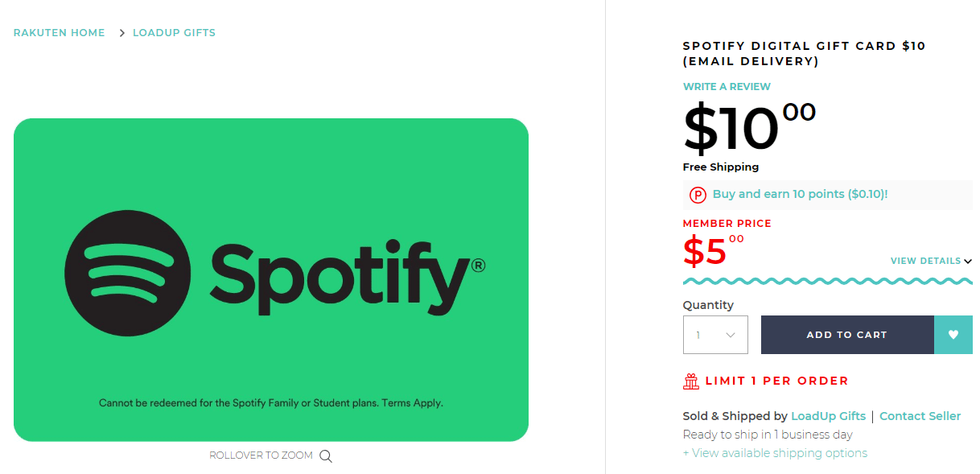Click the Spotify gift card product title
This screenshot has height=474, width=980.
tap(804, 53)
